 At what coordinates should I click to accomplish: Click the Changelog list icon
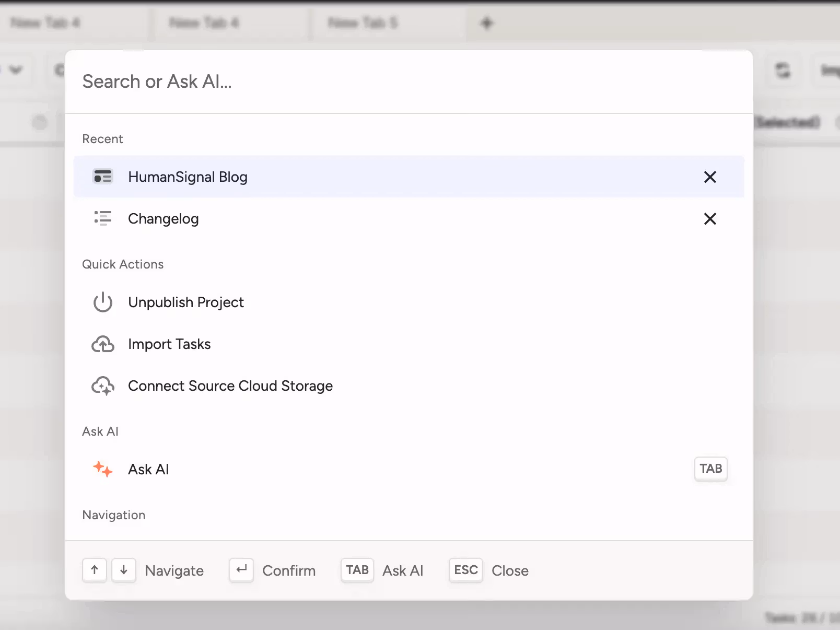(x=103, y=218)
